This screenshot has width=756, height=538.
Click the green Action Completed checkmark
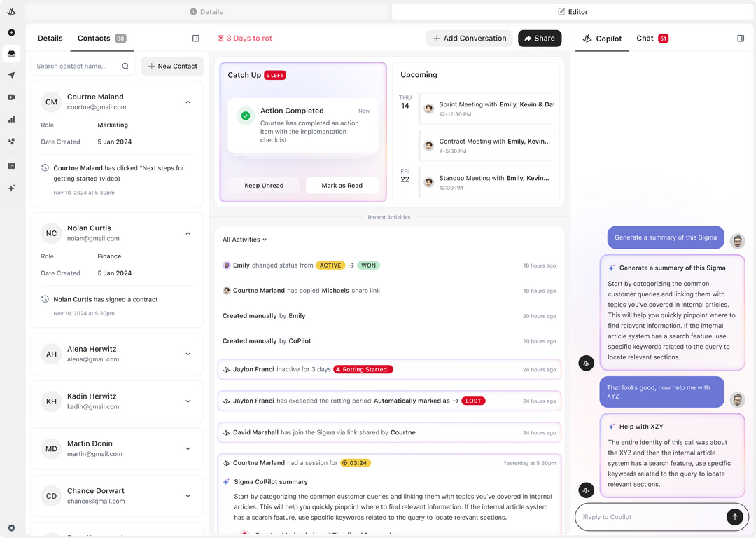click(245, 116)
